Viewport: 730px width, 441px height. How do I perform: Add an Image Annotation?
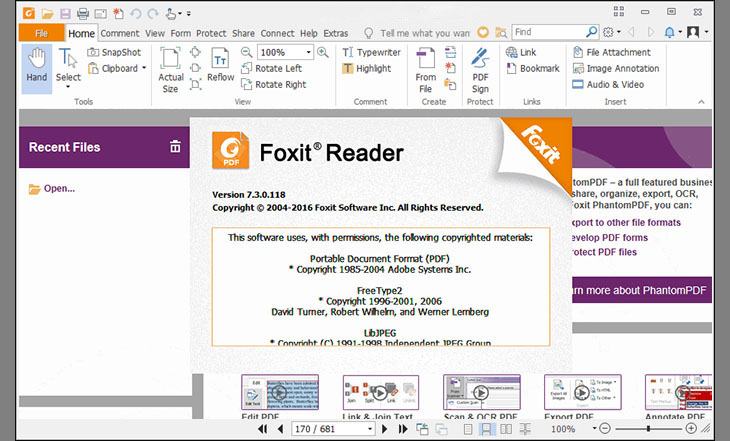pos(616,68)
